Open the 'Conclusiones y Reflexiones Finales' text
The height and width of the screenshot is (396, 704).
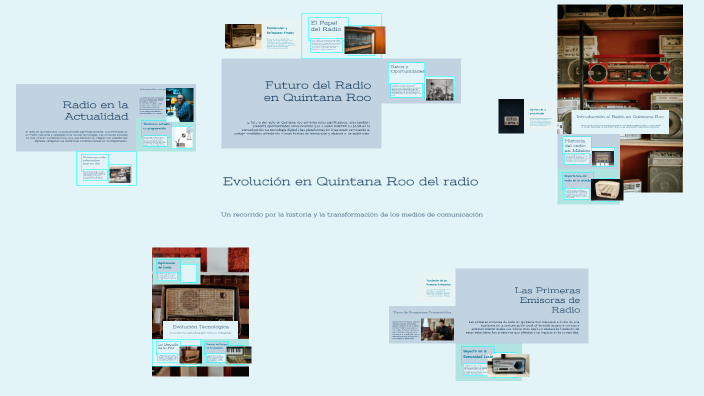280,31
